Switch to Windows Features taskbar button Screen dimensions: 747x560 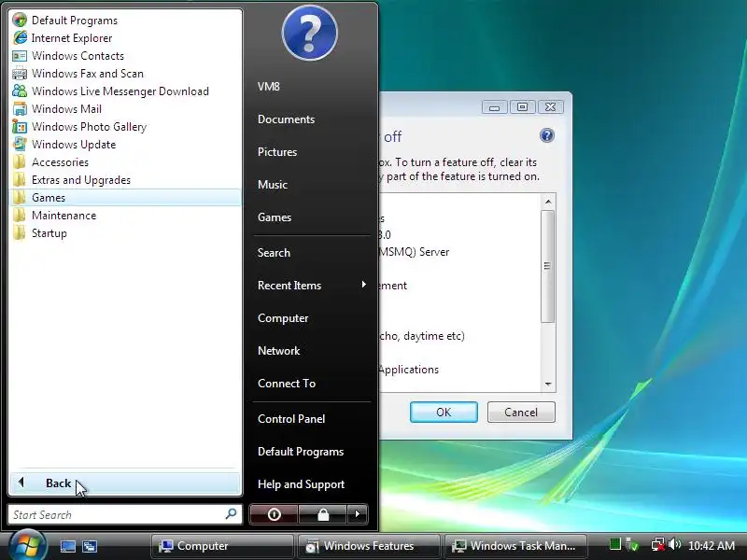point(368,546)
